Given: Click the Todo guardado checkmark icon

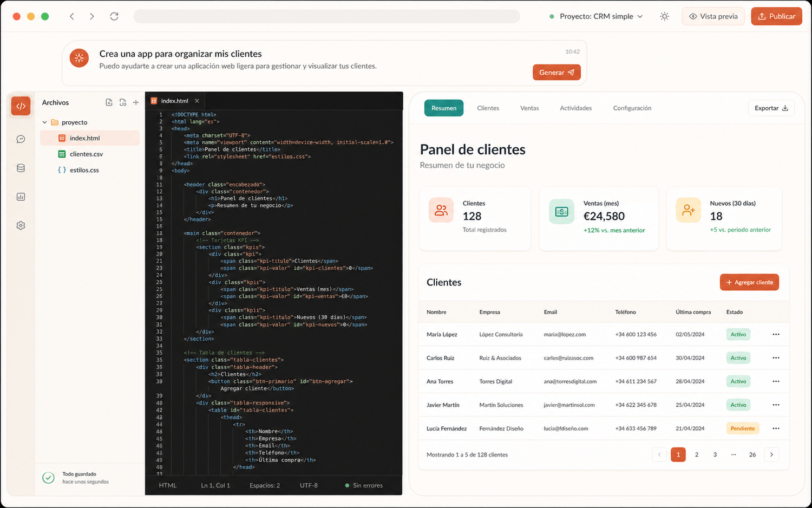Looking at the screenshot, I should 48,478.
